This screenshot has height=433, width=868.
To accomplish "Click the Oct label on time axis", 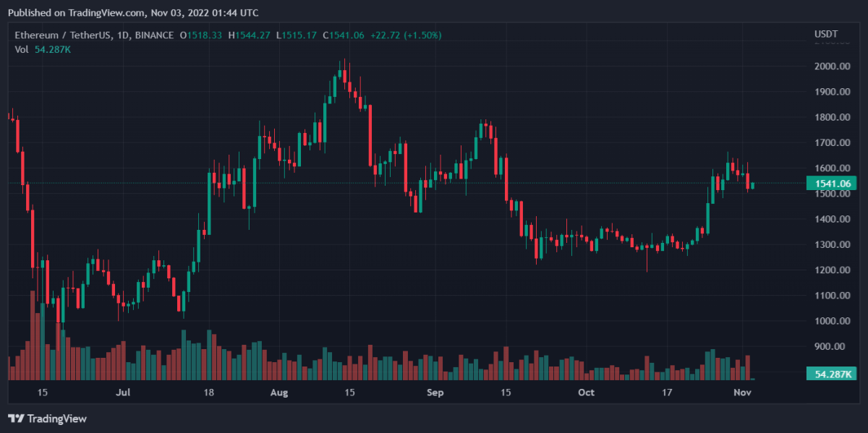I will coord(587,393).
